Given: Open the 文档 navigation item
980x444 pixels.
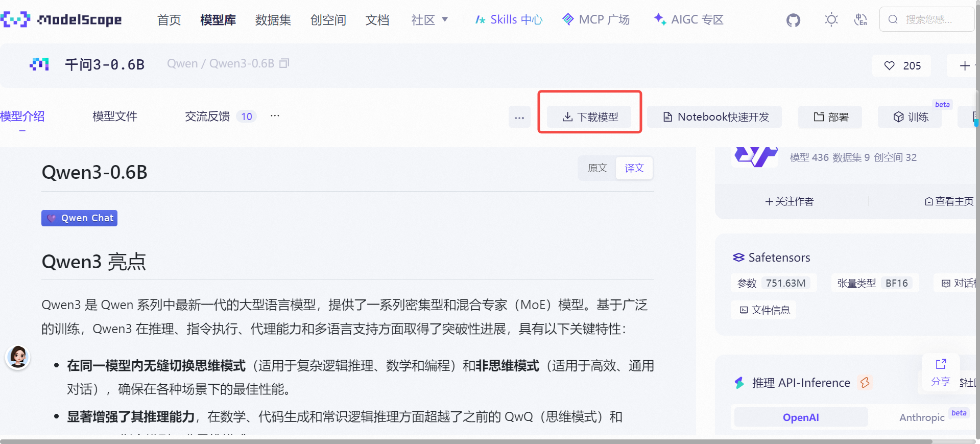Looking at the screenshot, I should pyautogui.click(x=377, y=20).
